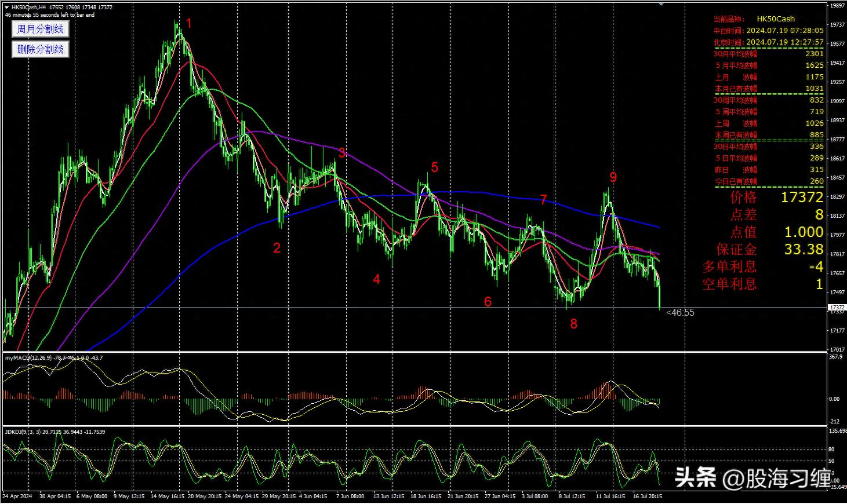Click the '3 Jul 08:00' time axis label

coord(535,496)
